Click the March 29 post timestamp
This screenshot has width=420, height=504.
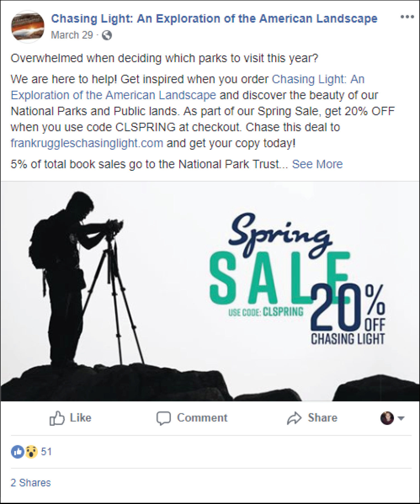72,35
